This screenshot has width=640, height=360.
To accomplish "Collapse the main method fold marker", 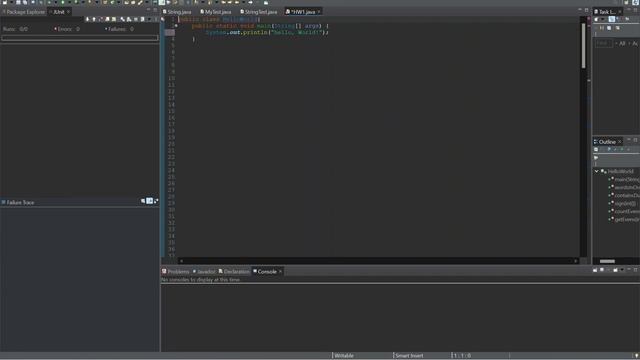I will pos(176,26).
